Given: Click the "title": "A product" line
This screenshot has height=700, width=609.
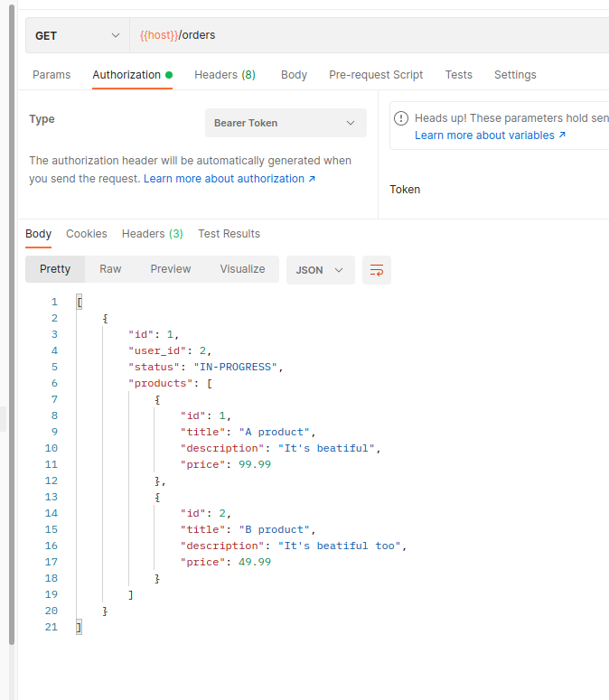Looking at the screenshot, I should (248, 432).
